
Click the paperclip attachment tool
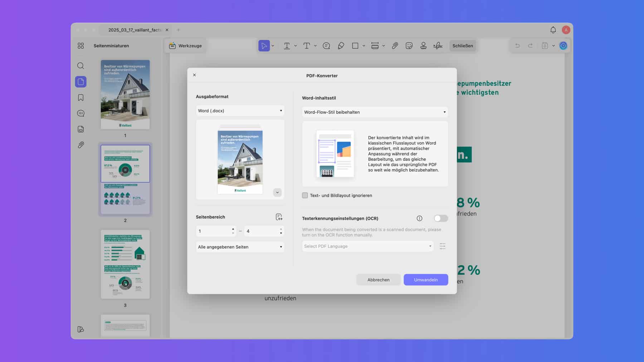395,45
